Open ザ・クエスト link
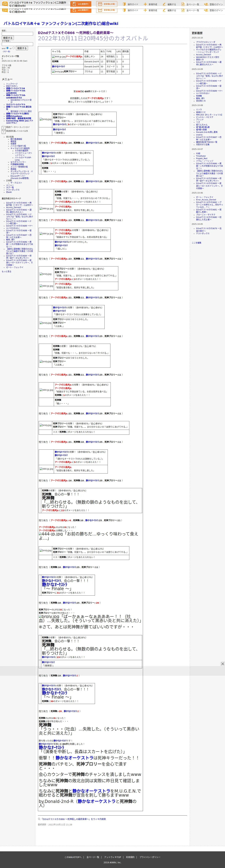Viewport: 225px width, 868px height. pyautogui.click(x=16, y=183)
